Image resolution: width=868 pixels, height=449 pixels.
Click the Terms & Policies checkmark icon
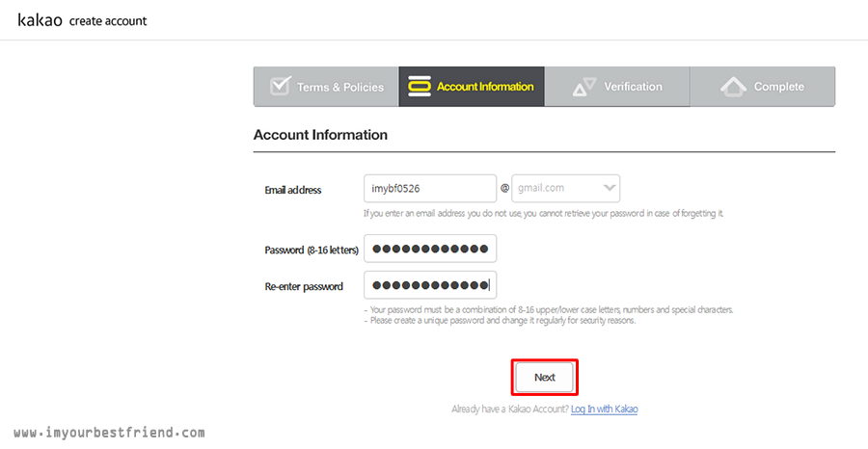click(x=280, y=86)
